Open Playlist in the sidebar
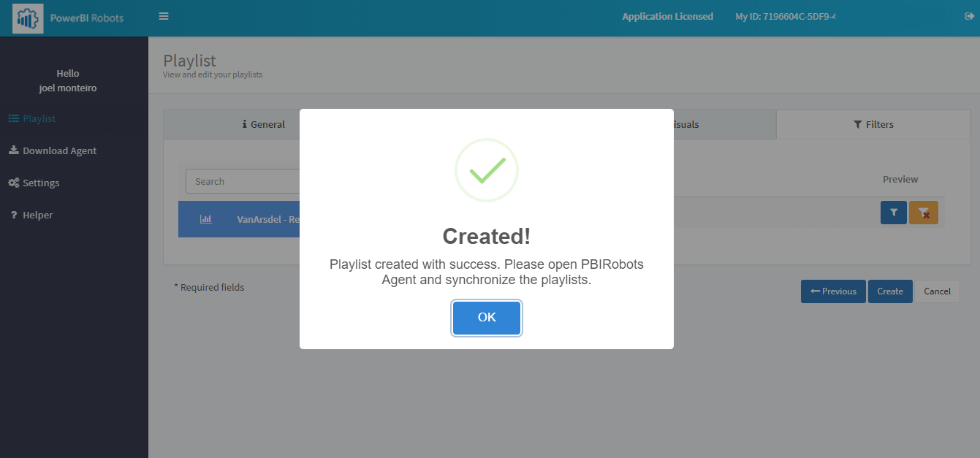 tap(32, 118)
